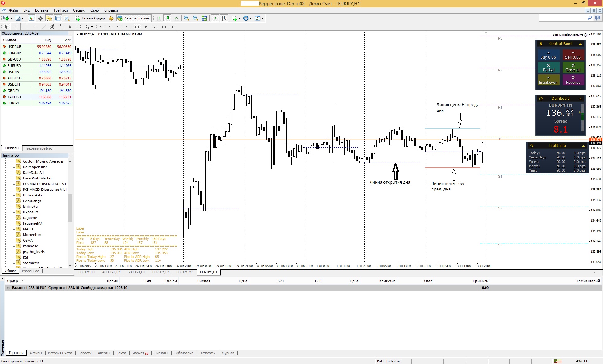Select the XAUUSD row in Market Watch

point(37,97)
